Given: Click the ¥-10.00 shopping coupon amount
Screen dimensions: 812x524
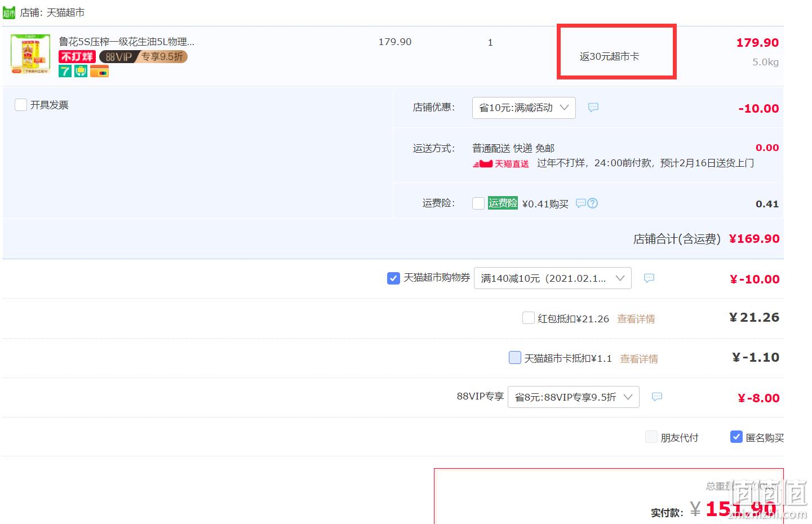Looking at the screenshot, I should 755,279.
